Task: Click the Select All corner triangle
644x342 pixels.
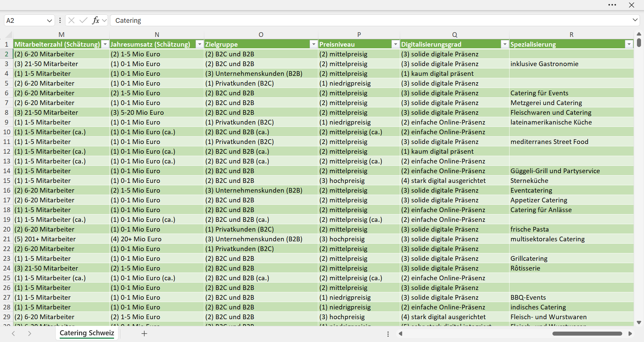Action: (9, 35)
